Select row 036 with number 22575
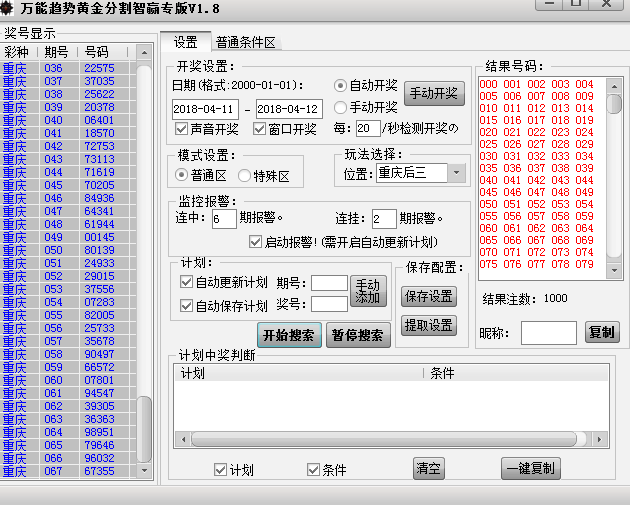Image resolution: width=632 pixels, height=509 pixels. pos(66,68)
